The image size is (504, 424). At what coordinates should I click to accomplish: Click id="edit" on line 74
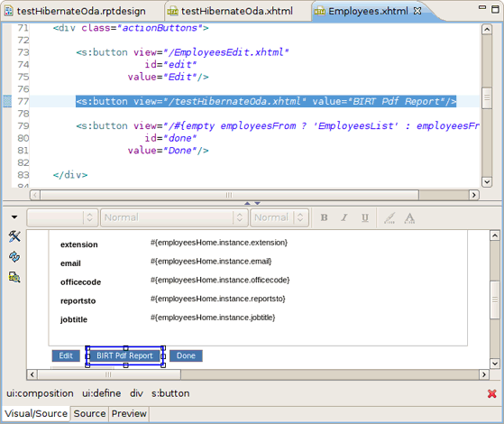point(170,64)
